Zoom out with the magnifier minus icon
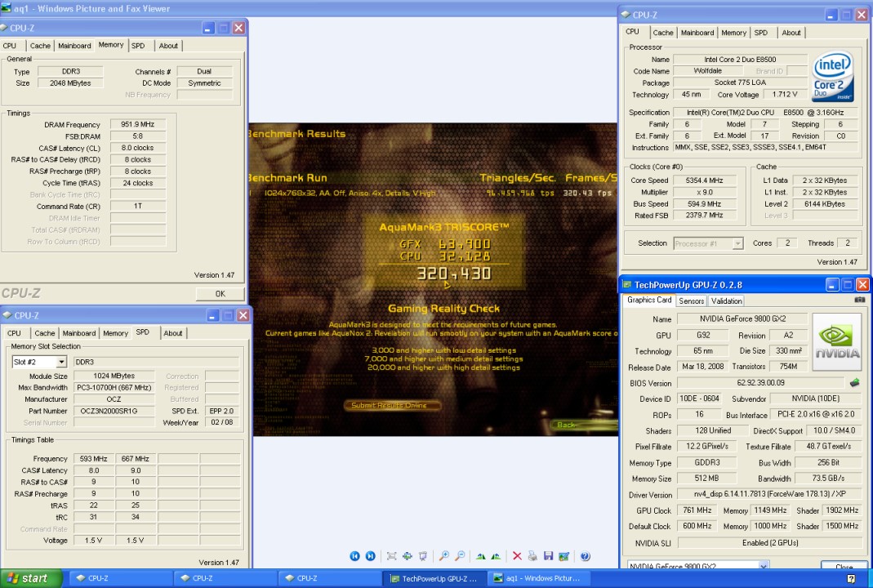The height and width of the screenshot is (588, 873). (x=460, y=555)
